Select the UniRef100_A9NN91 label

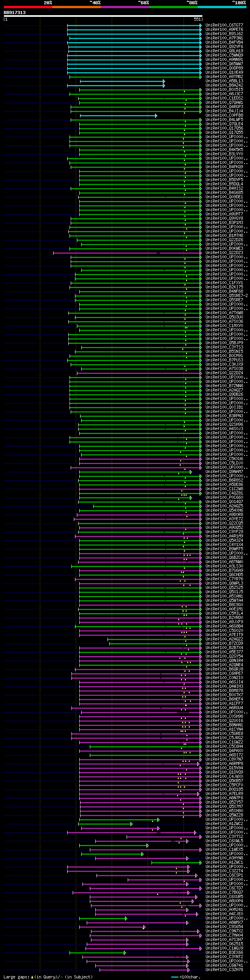224,60
